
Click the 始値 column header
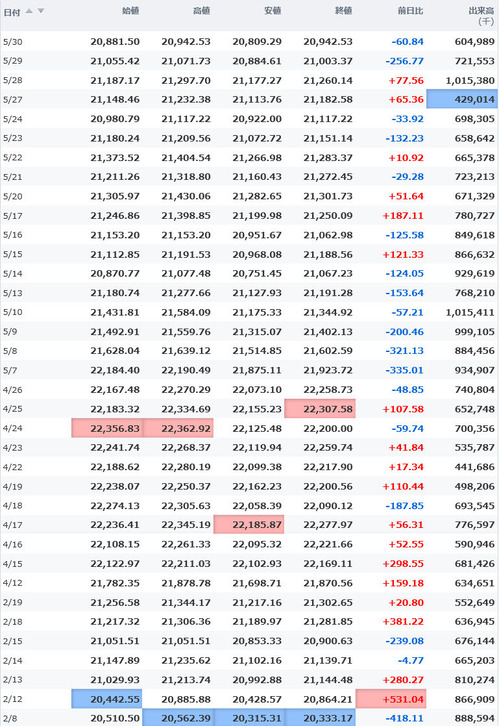click(131, 11)
